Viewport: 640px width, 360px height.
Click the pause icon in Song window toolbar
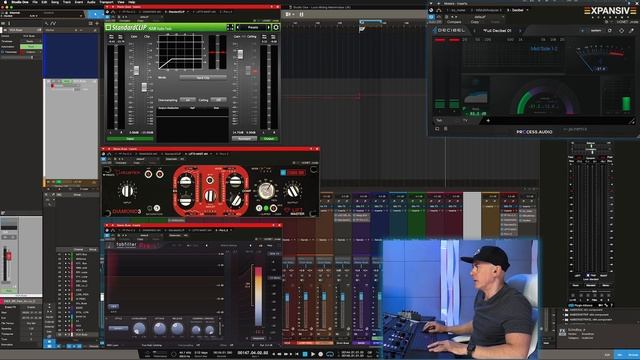(301, 14)
